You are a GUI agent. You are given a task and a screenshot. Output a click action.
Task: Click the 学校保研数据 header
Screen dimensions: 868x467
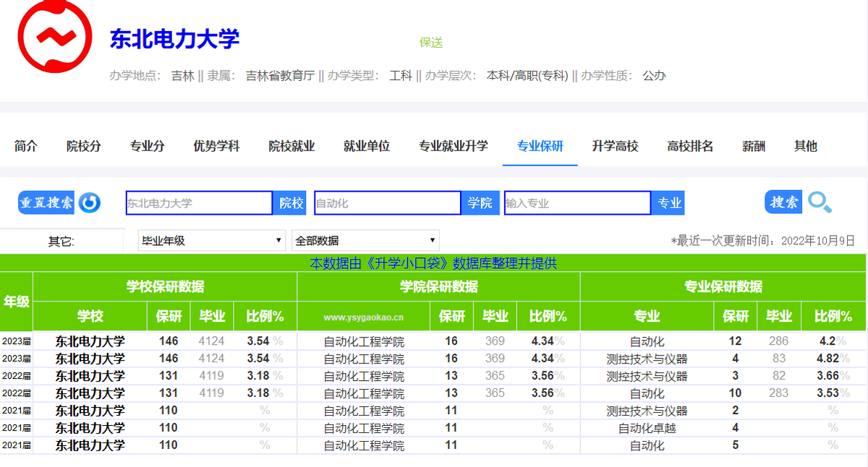click(x=165, y=286)
